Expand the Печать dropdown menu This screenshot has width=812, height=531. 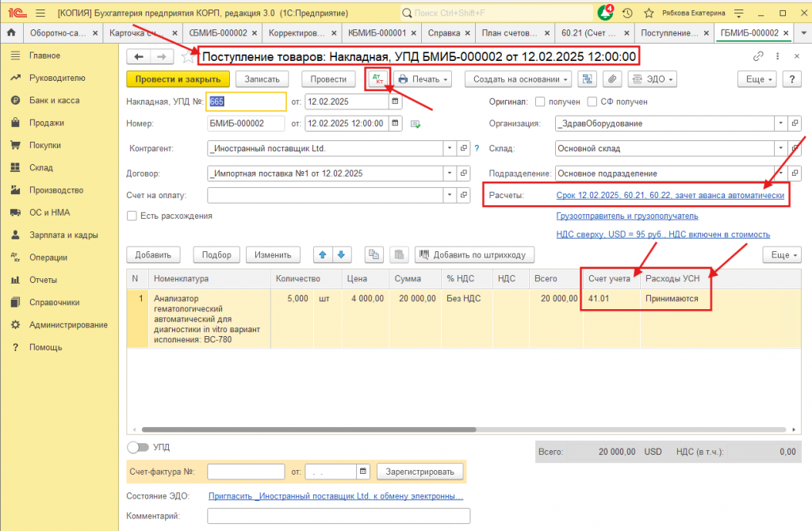(423, 79)
